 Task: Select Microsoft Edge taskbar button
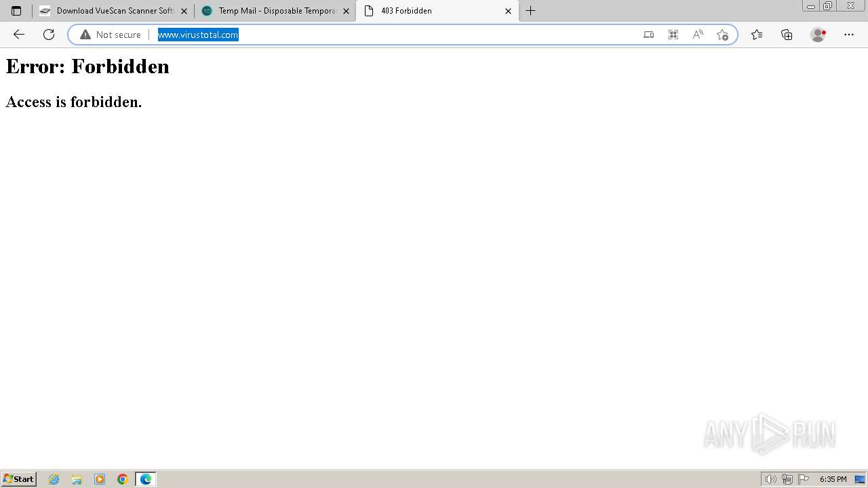click(x=146, y=479)
